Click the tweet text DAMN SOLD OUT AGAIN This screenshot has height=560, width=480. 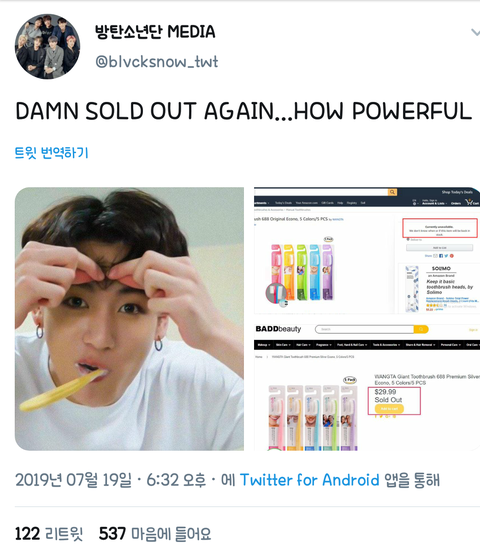[x=145, y=111]
